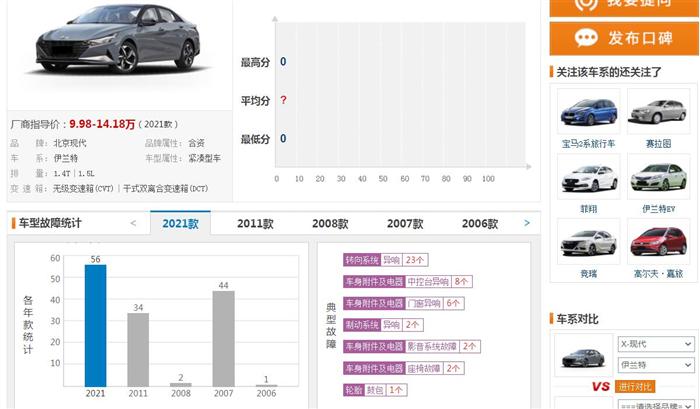The image size is (700, 409).
Task: Expand the 伊兰特 series dropdown
Action: [656, 365]
